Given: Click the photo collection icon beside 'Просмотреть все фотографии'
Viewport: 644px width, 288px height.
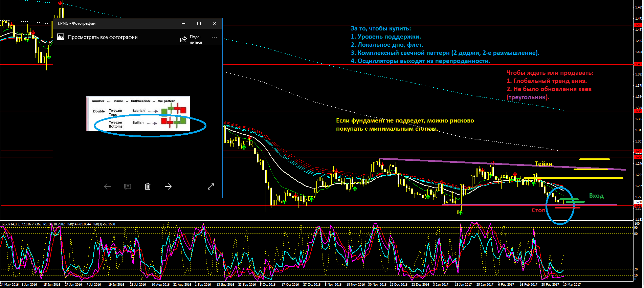Looking at the screenshot, I should tap(61, 37).
